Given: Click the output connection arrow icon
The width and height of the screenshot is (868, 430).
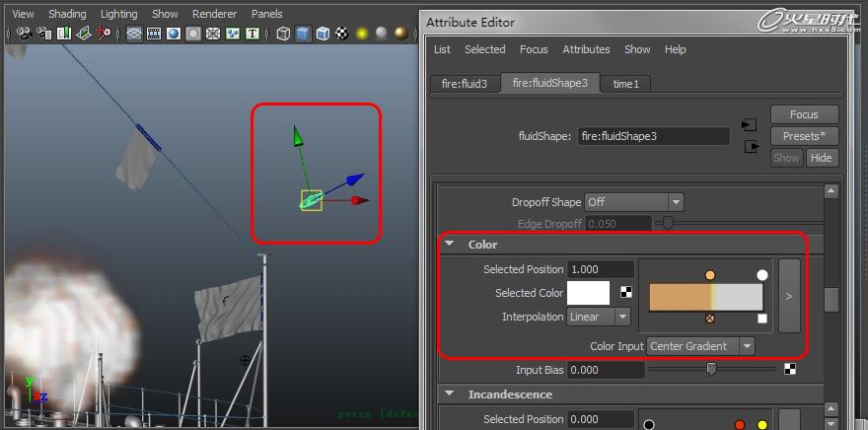Looking at the screenshot, I should tap(752, 147).
